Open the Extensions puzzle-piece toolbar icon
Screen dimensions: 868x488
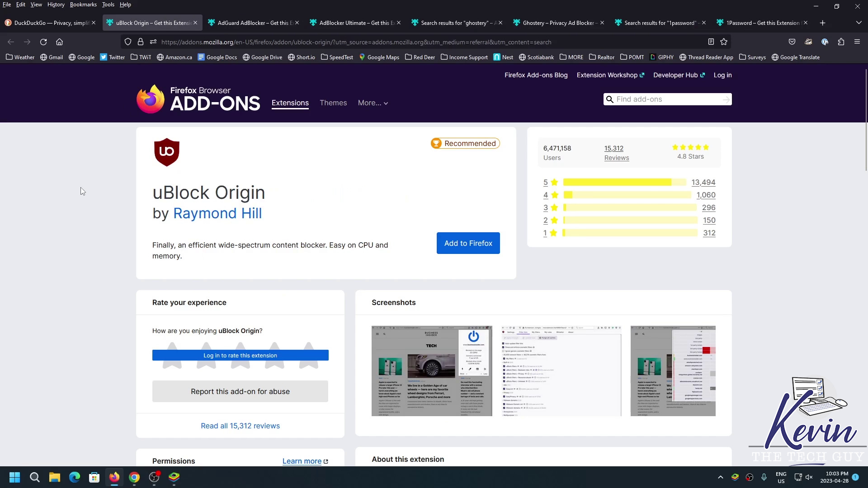tap(841, 42)
